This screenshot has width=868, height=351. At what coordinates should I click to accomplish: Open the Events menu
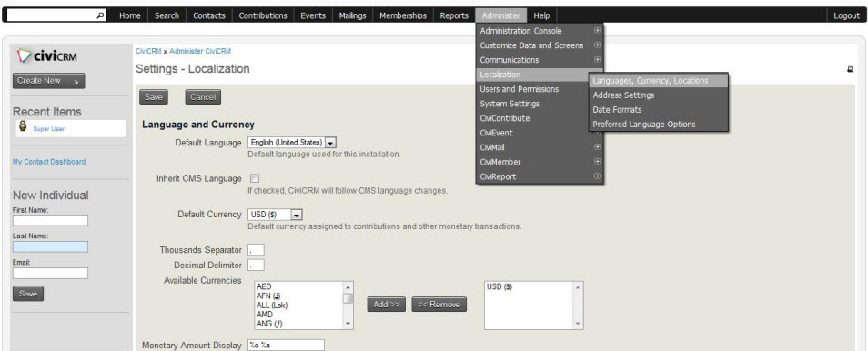coord(313,15)
